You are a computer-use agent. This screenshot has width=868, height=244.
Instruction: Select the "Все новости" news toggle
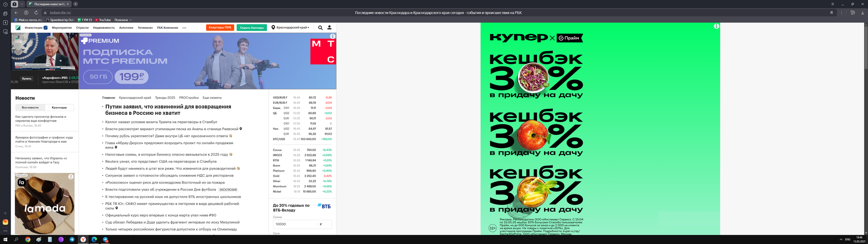30,108
